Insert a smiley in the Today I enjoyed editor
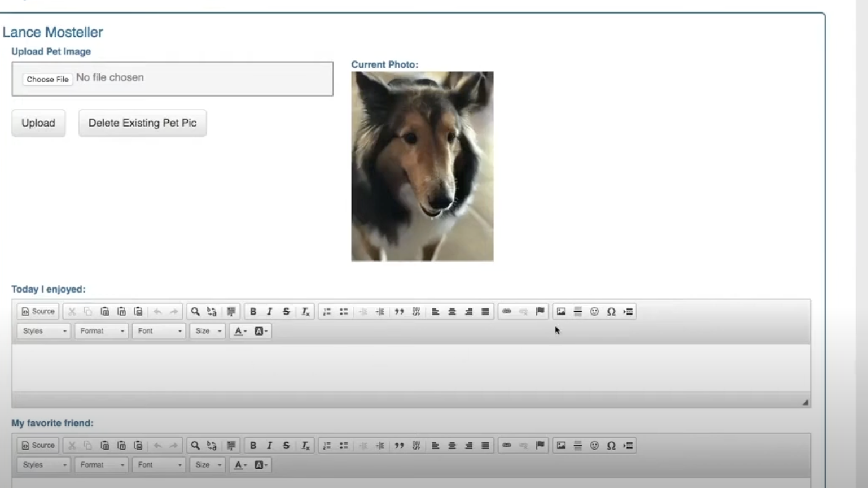The image size is (868, 488). (x=594, y=311)
